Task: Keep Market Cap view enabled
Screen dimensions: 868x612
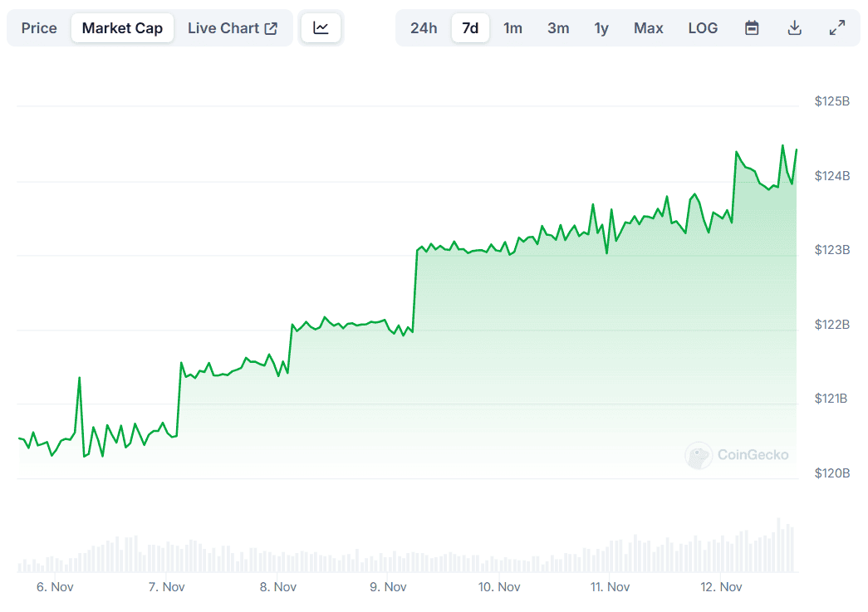Action: point(122,27)
